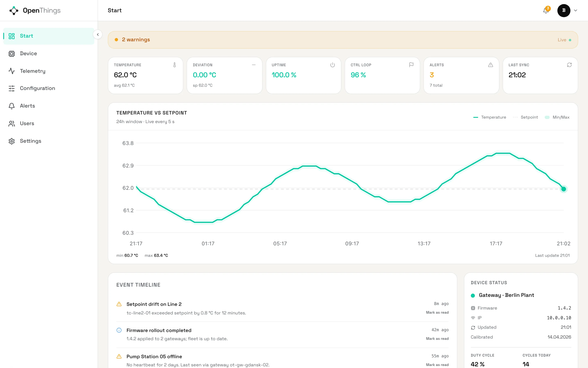Open the Alerts page
Screen dimensions: 588x368
[x=49, y=106]
